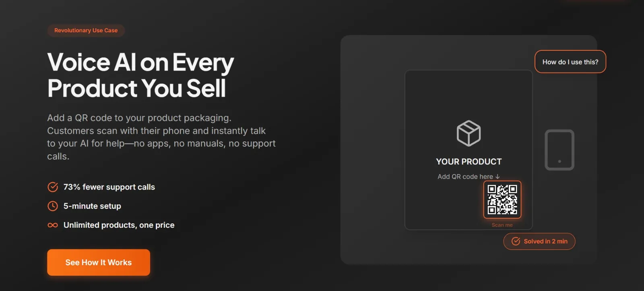Click the Unlimited products, one price text
644x291 pixels.
pos(119,225)
